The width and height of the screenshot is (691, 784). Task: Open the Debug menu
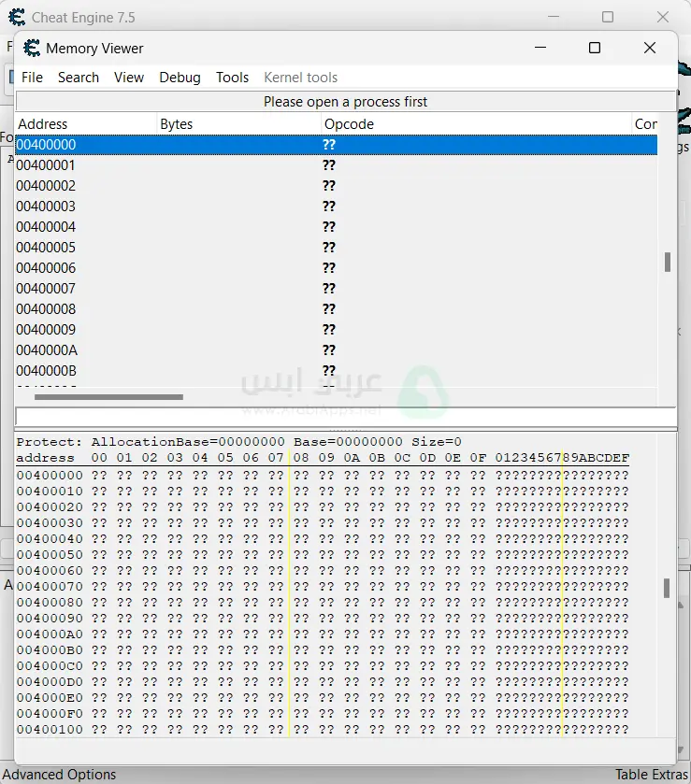point(180,78)
